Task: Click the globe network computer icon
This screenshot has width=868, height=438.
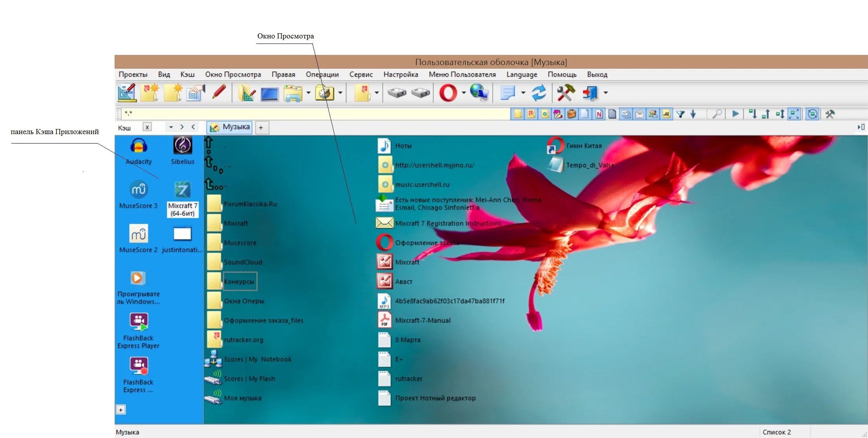Action: pyautogui.click(x=479, y=93)
